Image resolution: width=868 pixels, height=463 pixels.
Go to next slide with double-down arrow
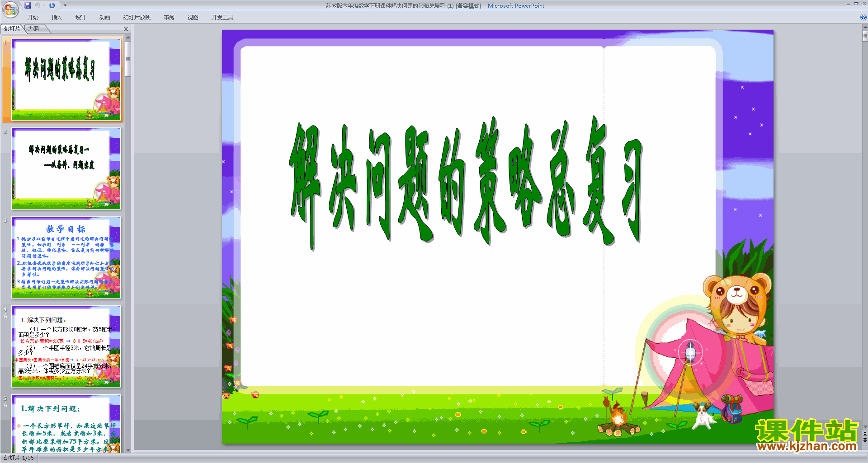pyautogui.click(x=865, y=440)
